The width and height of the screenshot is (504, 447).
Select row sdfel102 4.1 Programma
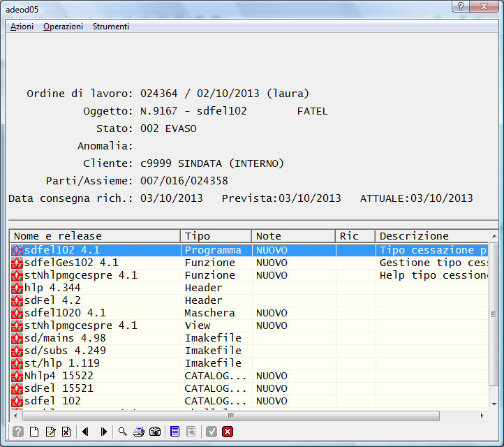coord(249,250)
